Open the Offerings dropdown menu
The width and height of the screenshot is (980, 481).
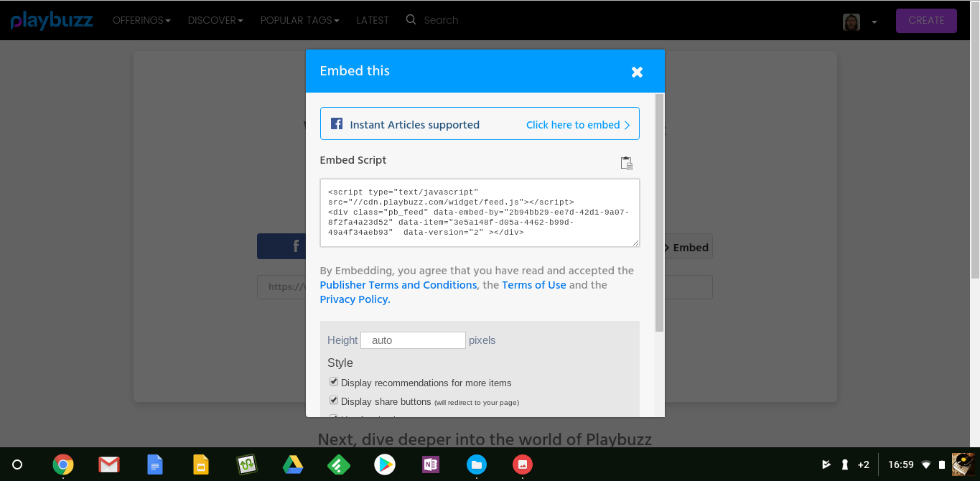point(141,20)
